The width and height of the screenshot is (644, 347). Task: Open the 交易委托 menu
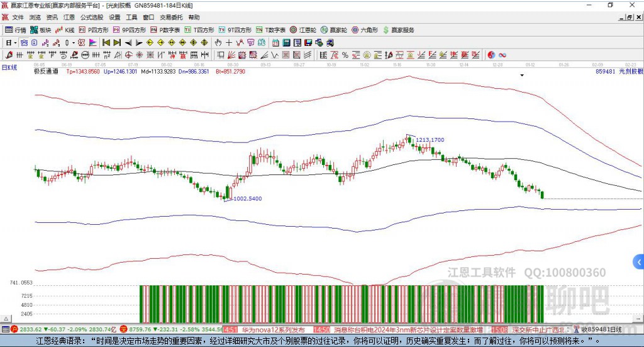(171, 17)
